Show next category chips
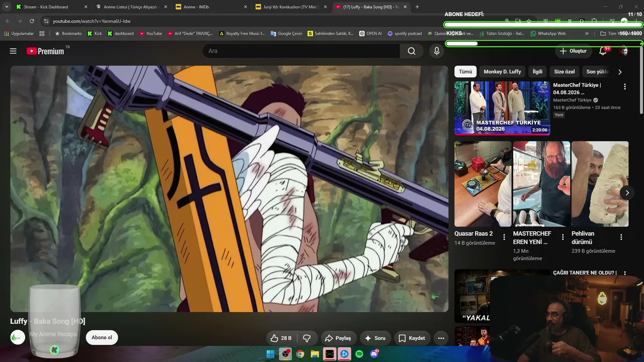 pyautogui.click(x=620, y=72)
